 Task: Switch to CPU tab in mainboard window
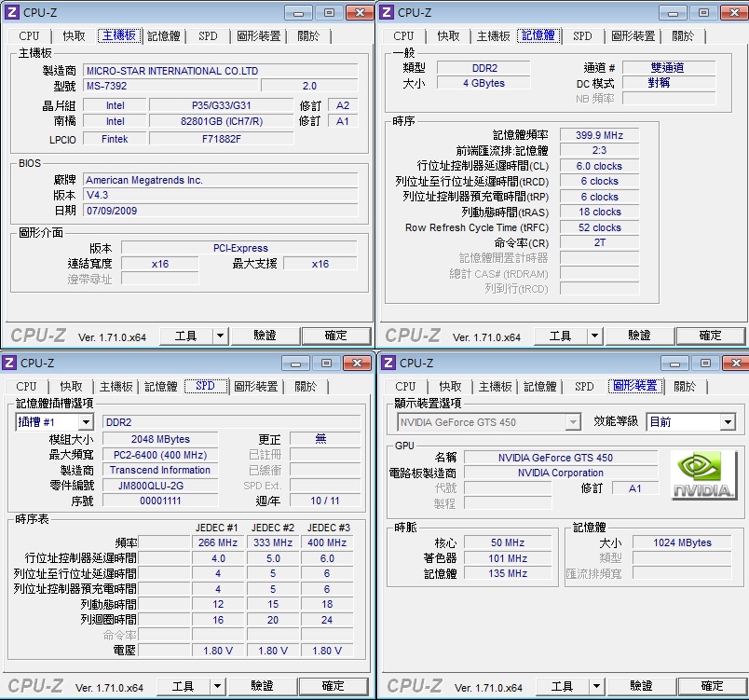(x=29, y=35)
